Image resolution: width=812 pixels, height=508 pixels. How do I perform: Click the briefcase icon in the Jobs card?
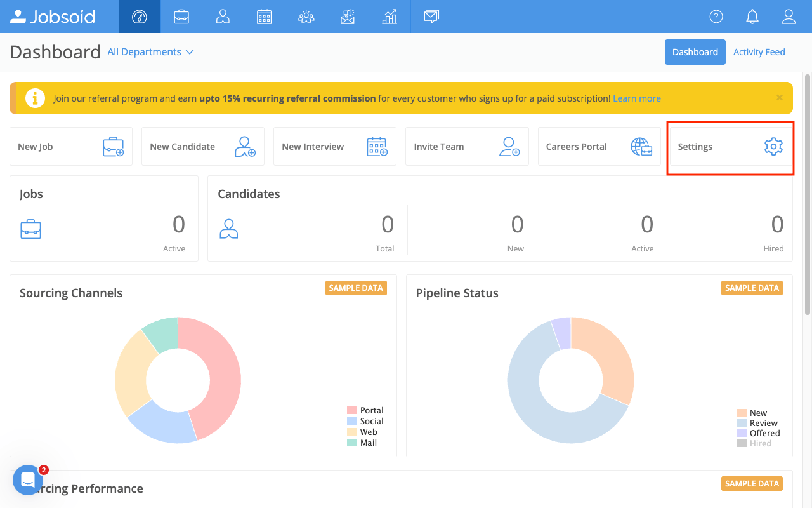(x=30, y=229)
